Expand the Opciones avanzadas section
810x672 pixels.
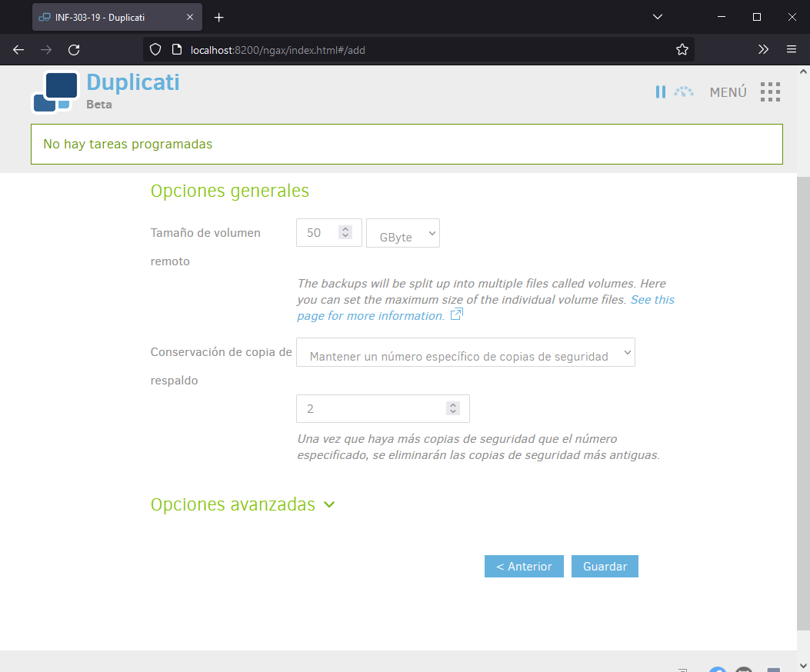[242, 504]
